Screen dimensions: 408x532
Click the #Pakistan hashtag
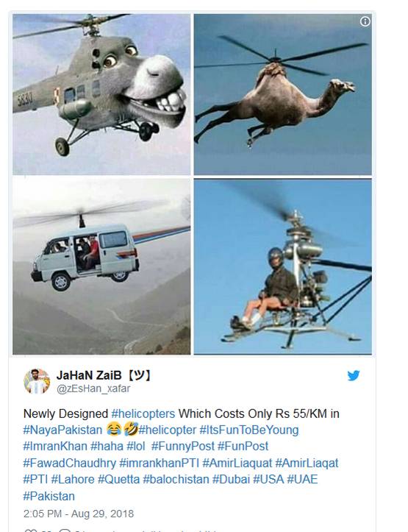(49, 496)
